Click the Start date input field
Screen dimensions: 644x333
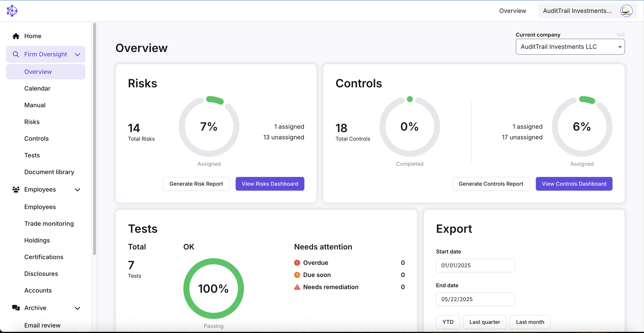(x=475, y=265)
